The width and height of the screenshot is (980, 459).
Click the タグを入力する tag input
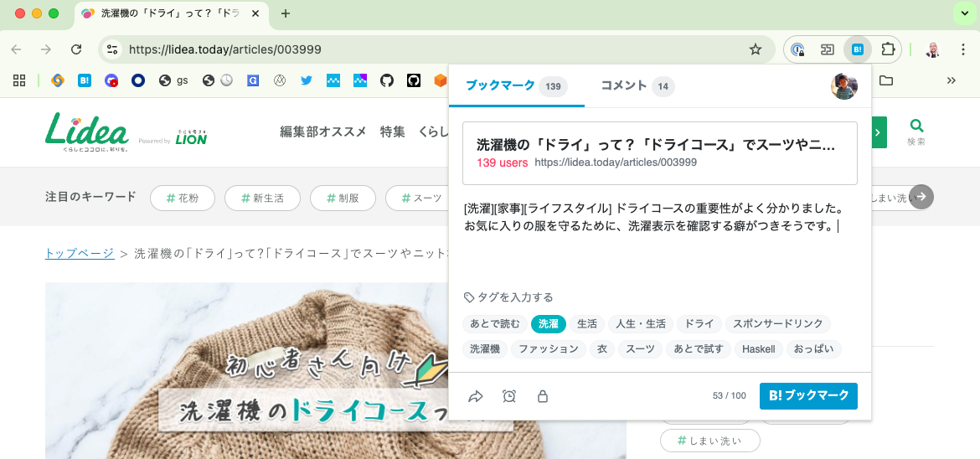pyautogui.click(x=515, y=297)
